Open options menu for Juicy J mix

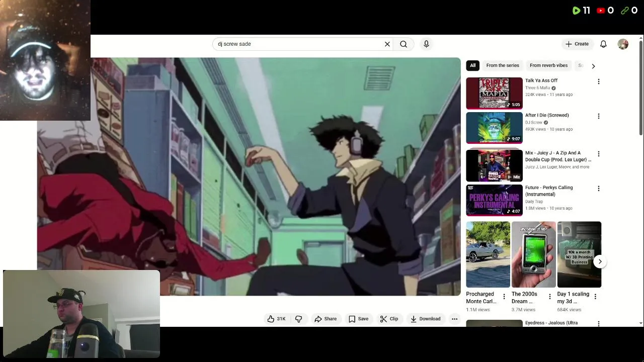tap(598, 154)
